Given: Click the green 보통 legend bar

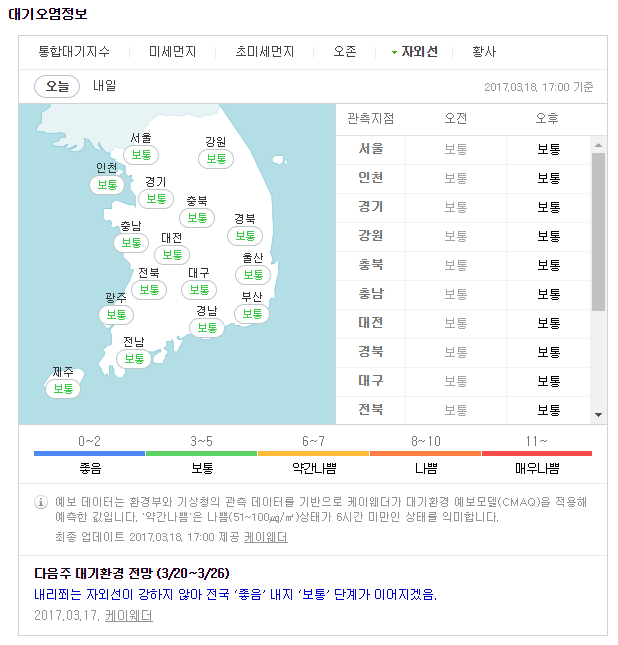Looking at the screenshot, I should tap(202, 453).
